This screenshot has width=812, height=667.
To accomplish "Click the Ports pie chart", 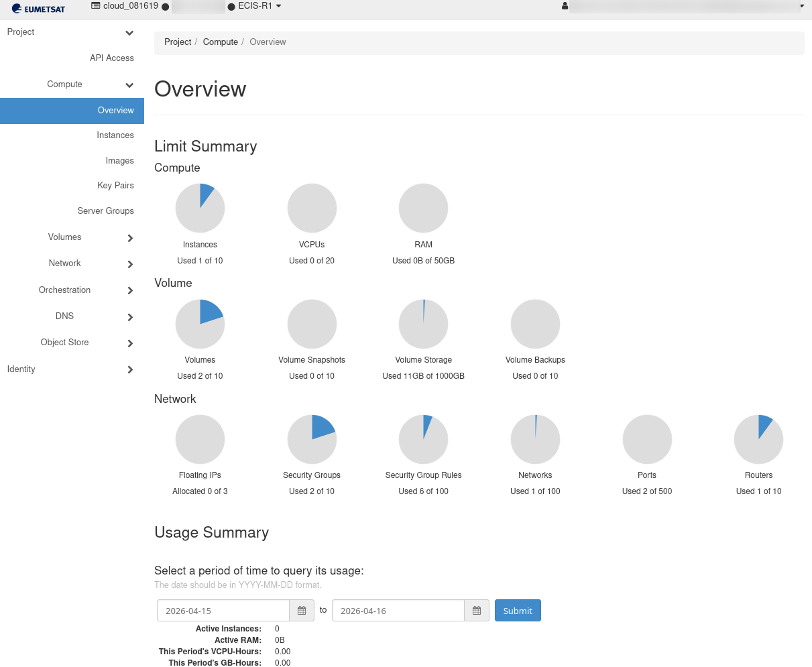I will pos(647,439).
